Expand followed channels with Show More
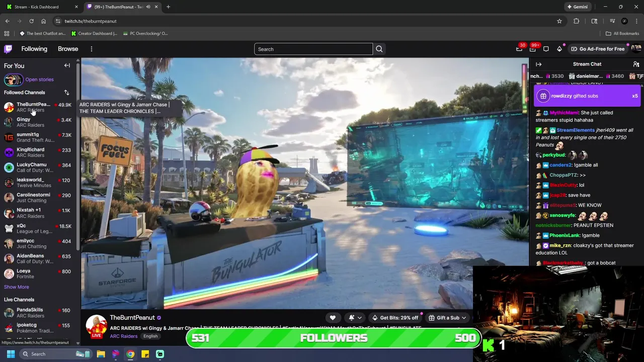 tap(17, 287)
